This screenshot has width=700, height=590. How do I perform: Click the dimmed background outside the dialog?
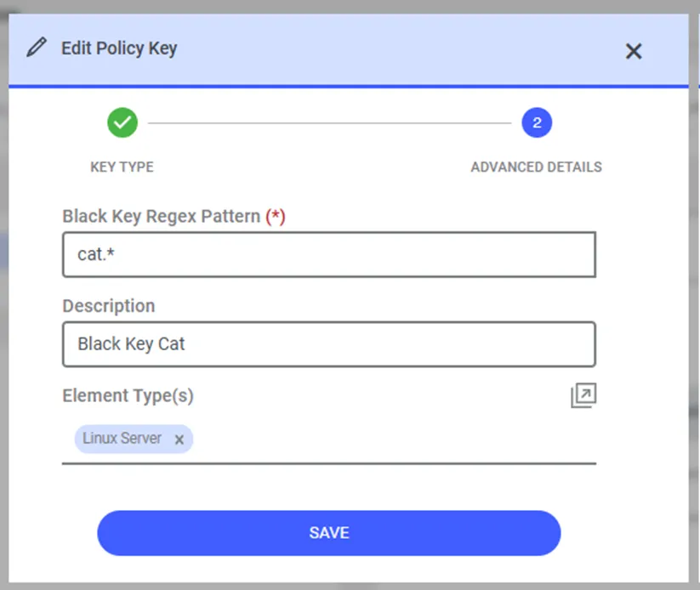(695, 294)
